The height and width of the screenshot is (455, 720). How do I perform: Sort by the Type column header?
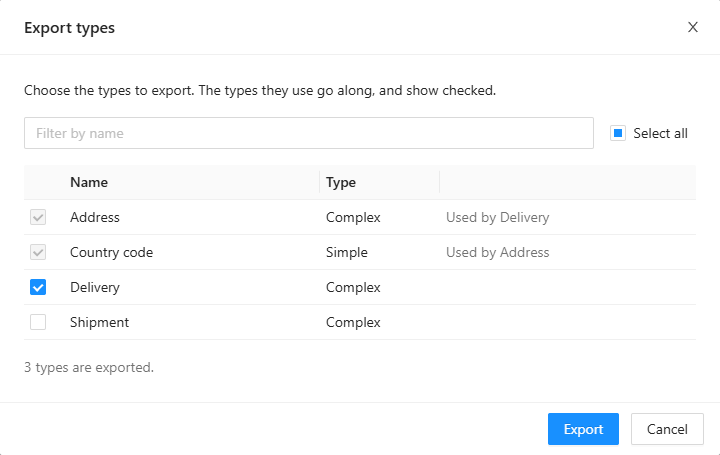coord(341,182)
